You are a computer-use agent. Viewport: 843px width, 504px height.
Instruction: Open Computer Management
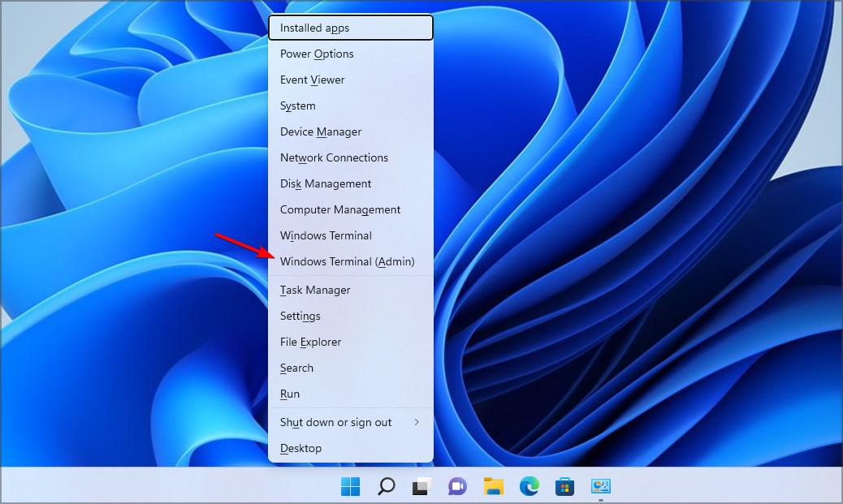[339, 209]
